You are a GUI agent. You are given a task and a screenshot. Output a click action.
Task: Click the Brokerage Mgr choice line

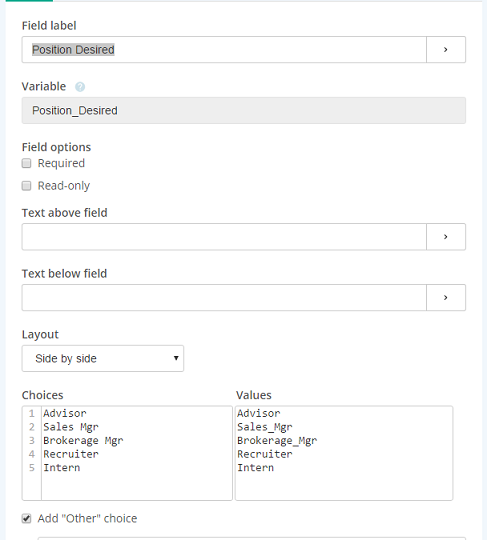83,440
